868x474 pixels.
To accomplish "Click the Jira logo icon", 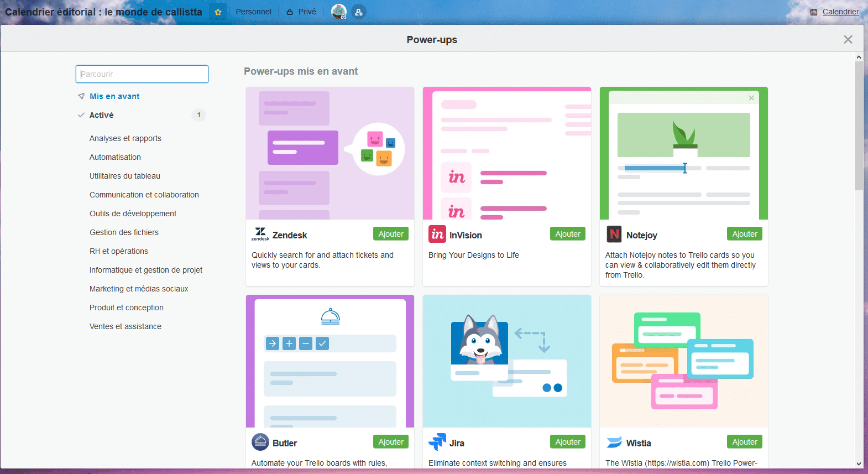I will click(437, 442).
